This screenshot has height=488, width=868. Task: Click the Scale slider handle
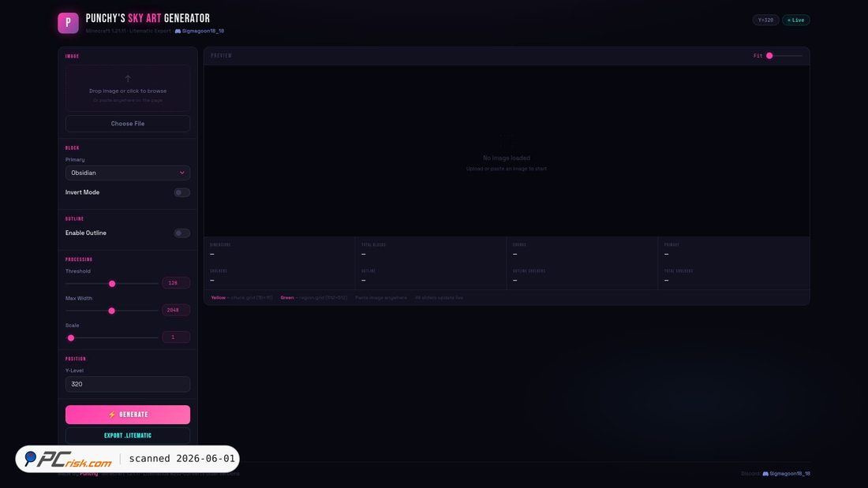71,337
